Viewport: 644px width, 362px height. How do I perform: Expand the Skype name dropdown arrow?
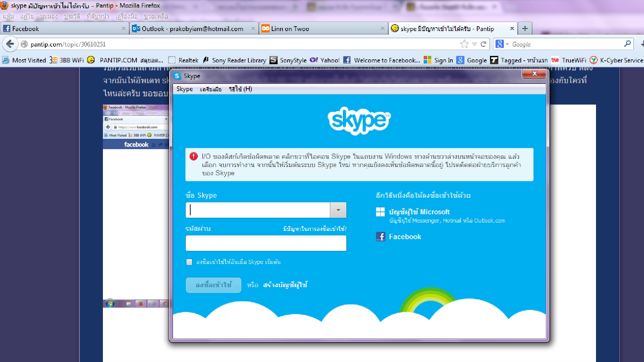pos(338,210)
